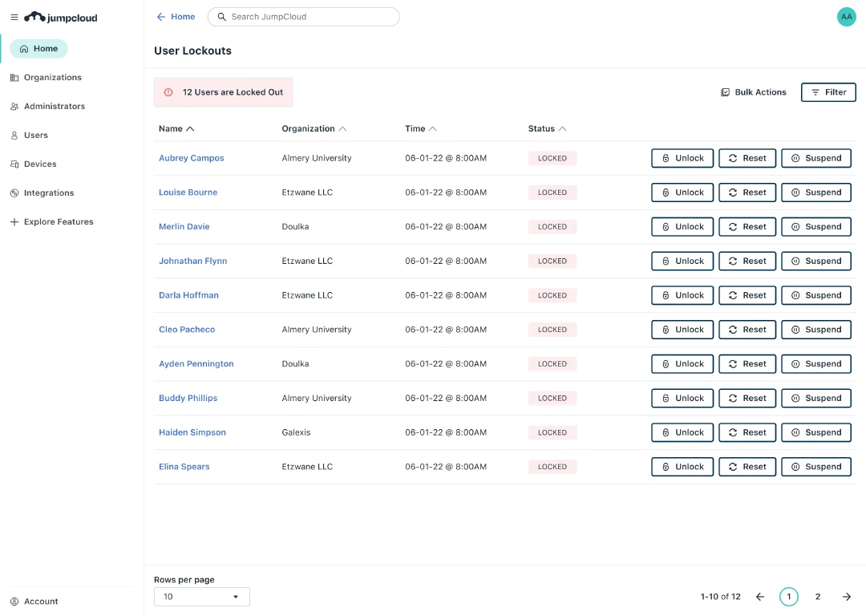Sort by Organization column chevron
866x616 pixels.
[342, 128]
